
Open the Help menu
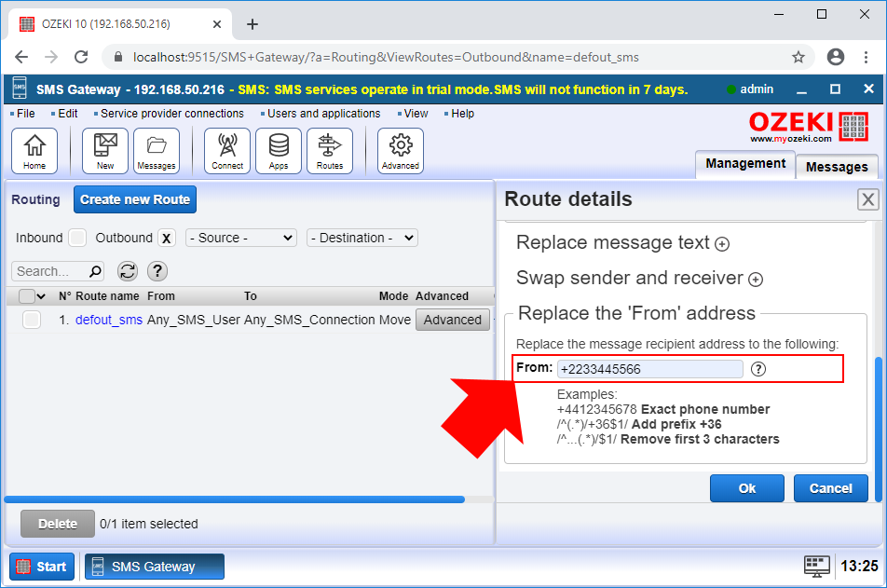pyautogui.click(x=462, y=114)
